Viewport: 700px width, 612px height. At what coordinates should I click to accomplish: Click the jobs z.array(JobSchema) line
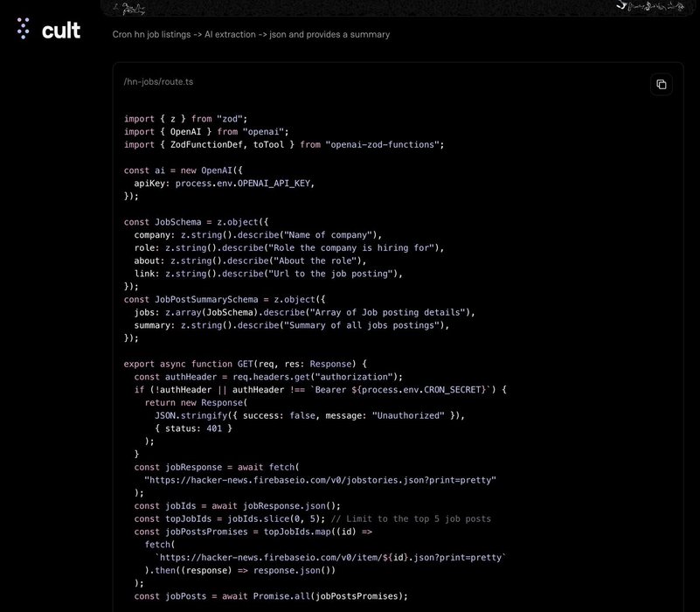tap(304, 313)
